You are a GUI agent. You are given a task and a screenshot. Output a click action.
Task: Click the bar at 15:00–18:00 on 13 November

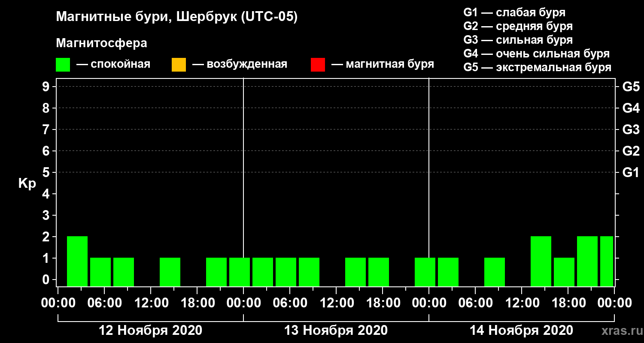pyautogui.click(x=379, y=272)
